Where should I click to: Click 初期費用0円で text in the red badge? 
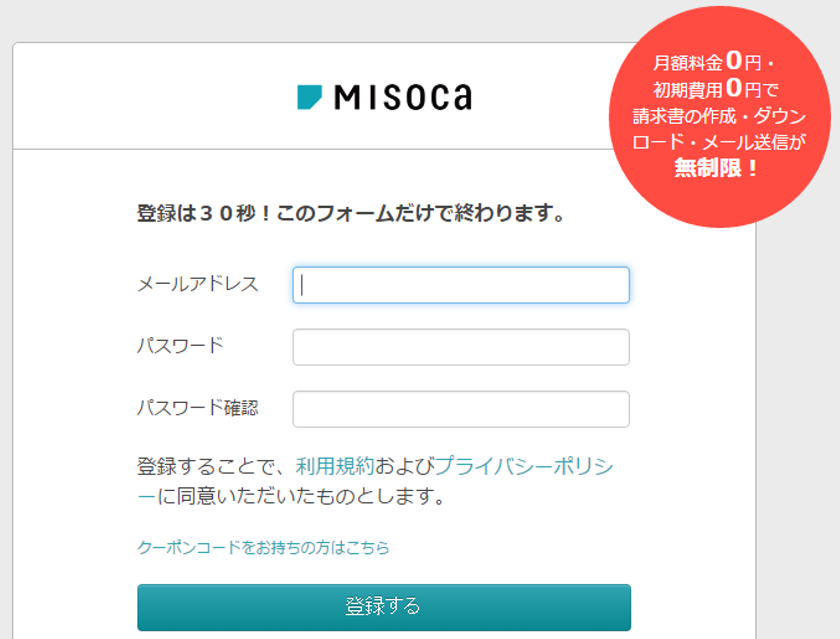(x=715, y=89)
